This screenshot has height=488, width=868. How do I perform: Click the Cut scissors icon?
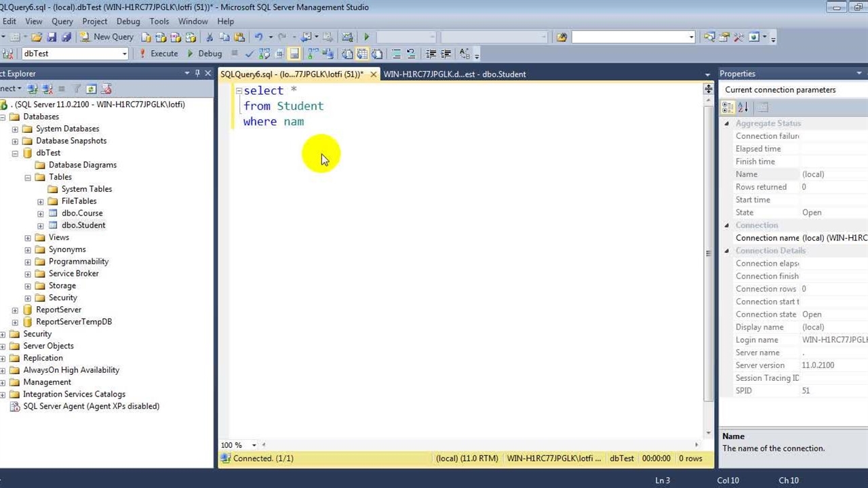[x=210, y=37]
